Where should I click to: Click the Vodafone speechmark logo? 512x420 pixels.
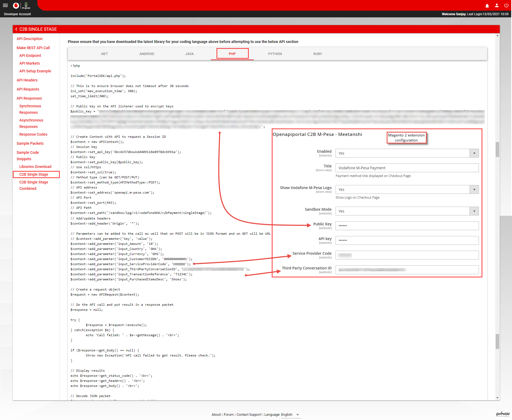pyautogui.click(x=16, y=5)
